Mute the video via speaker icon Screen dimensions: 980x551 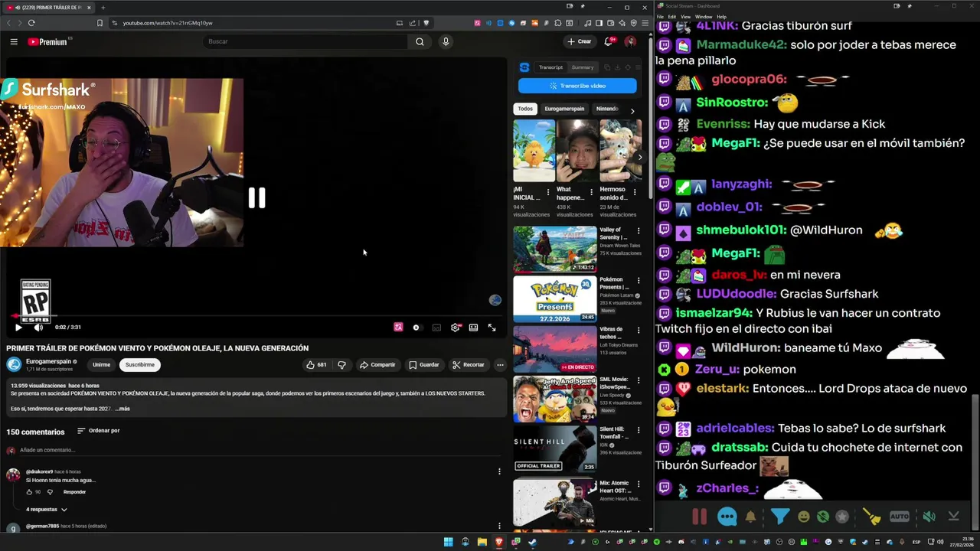[38, 328]
